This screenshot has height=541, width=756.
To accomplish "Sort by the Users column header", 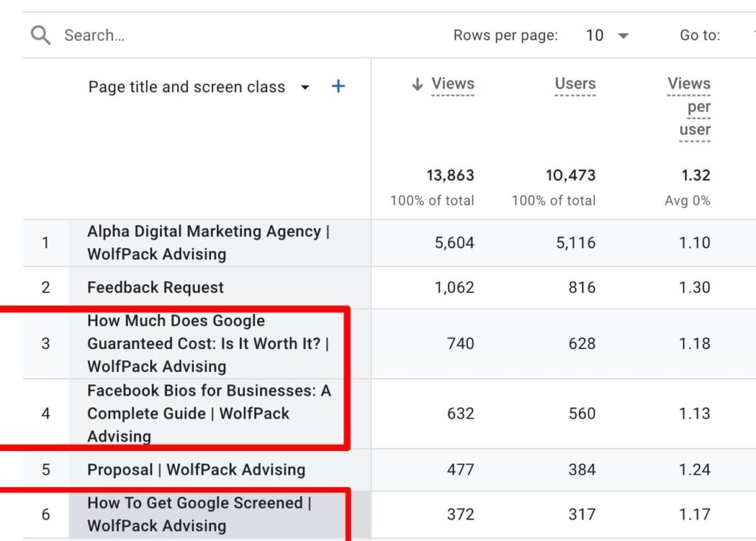I will (575, 84).
